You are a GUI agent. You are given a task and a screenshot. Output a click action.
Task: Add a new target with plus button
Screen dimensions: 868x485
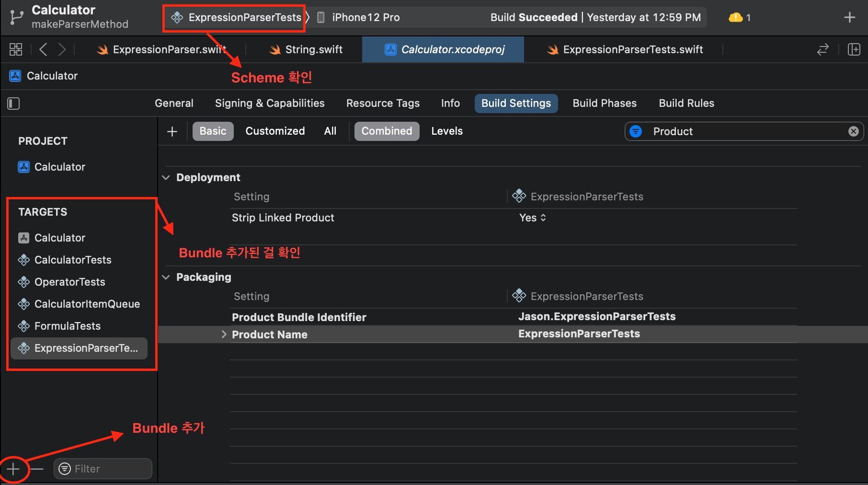coord(13,469)
